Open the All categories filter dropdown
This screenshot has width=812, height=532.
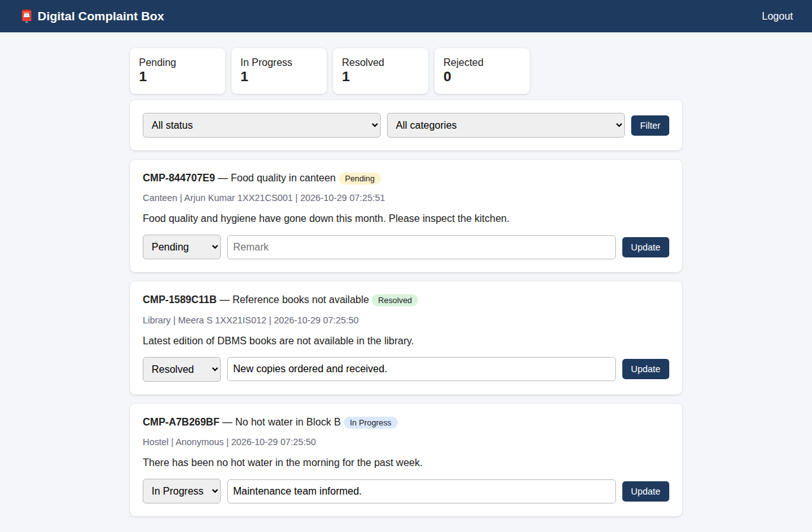tap(506, 125)
